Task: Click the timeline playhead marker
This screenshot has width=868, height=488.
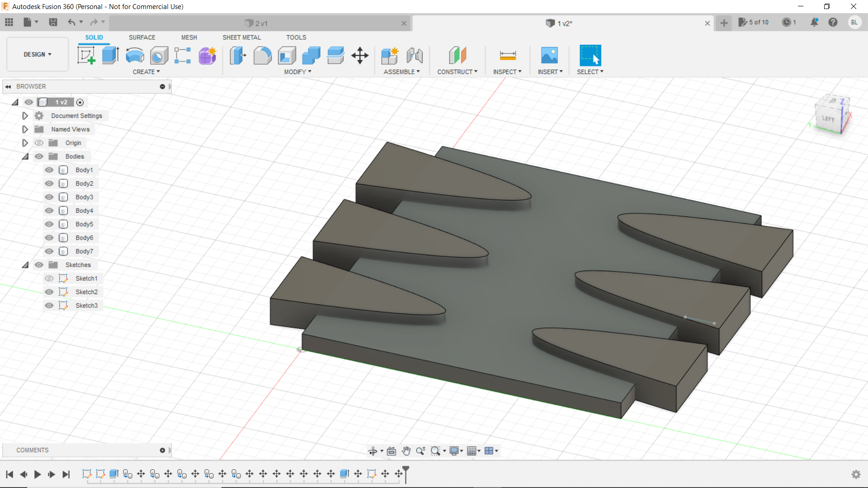Action: tap(406, 471)
